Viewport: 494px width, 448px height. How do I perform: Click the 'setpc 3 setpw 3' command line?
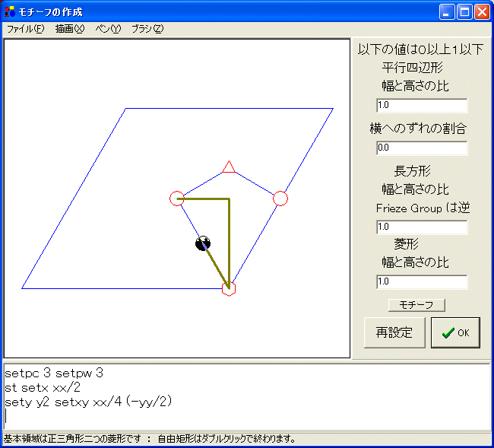click(54, 373)
